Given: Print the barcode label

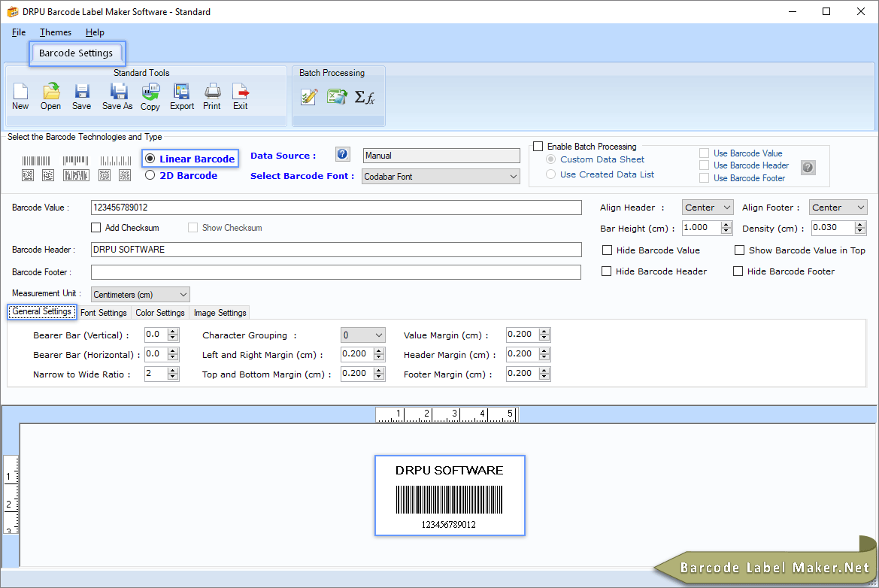Looking at the screenshot, I should tap(212, 96).
